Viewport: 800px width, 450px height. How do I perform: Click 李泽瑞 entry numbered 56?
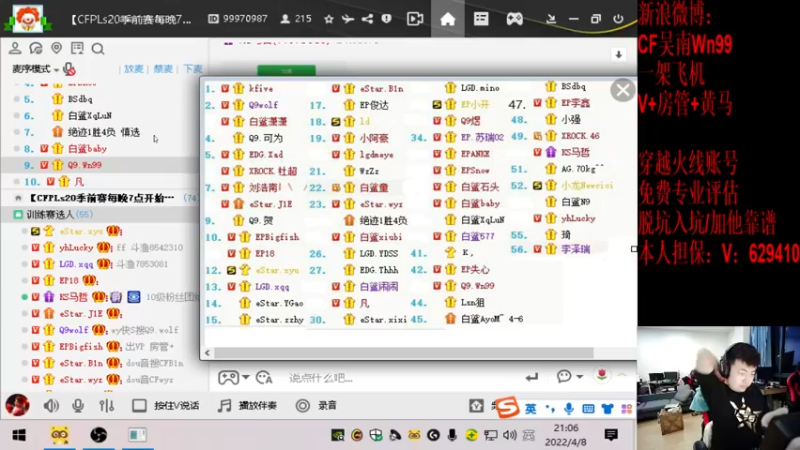pos(576,249)
